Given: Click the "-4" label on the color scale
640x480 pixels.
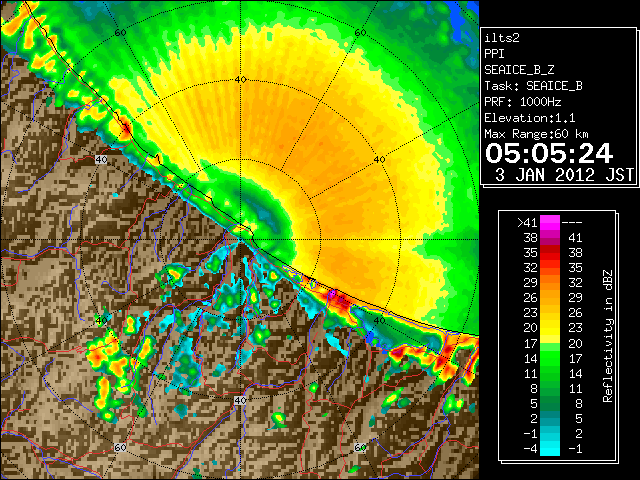Looking at the screenshot, I should tap(530, 449).
